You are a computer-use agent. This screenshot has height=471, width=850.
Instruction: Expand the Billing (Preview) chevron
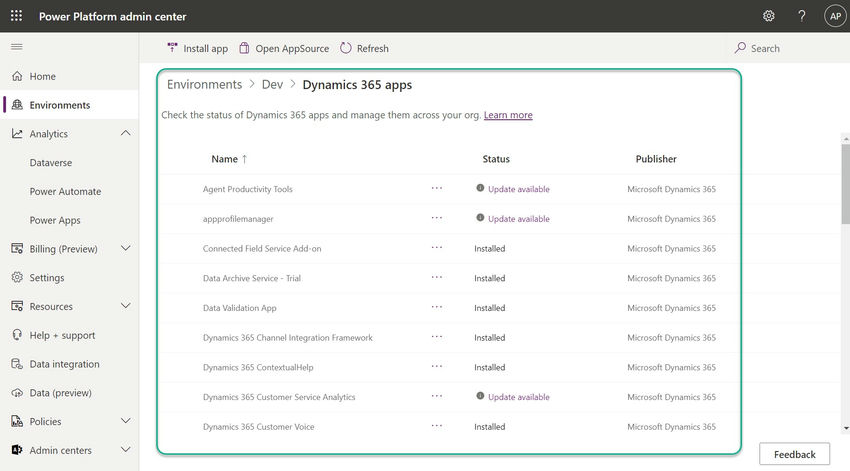(x=125, y=248)
